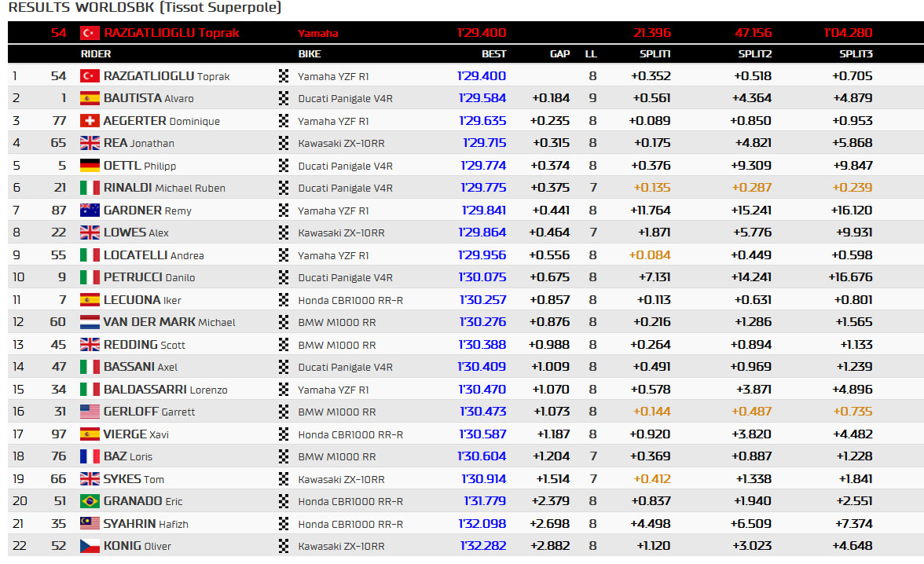The width and height of the screenshot is (924, 564).
Task: Click checkered flag icon in REA Jonathan row
Action: coord(284,143)
